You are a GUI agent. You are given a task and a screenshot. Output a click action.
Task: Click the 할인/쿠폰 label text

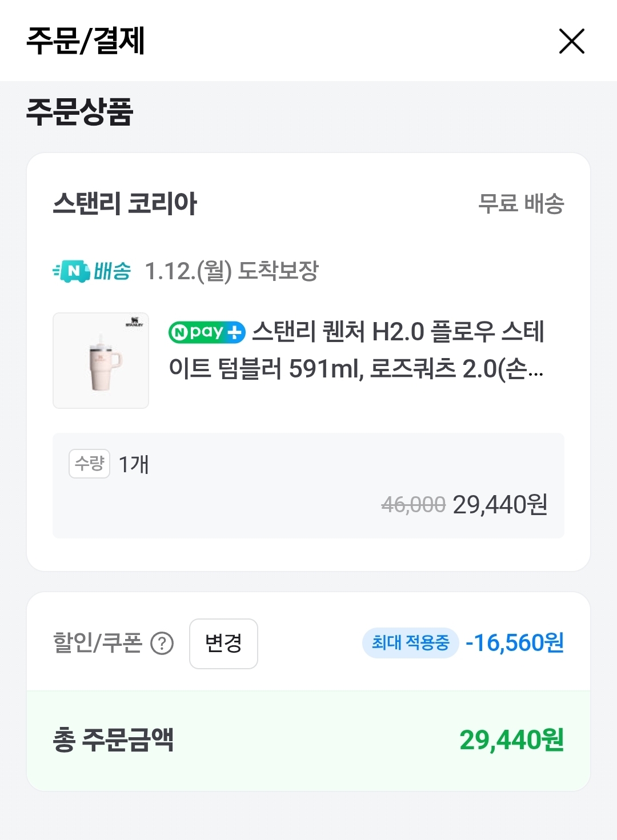coord(97,643)
